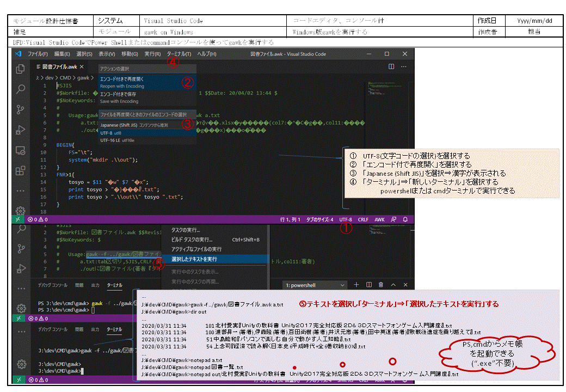This screenshot has width=566, height=392.
Task: Click the CMD breadcrumb segment
Action: [x=65, y=78]
